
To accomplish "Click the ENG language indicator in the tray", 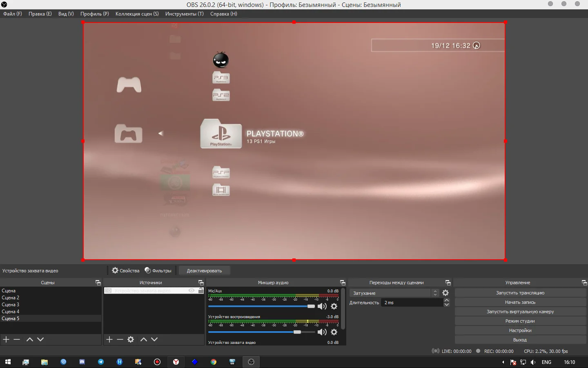I will pyautogui.click(x=546, y=362).
